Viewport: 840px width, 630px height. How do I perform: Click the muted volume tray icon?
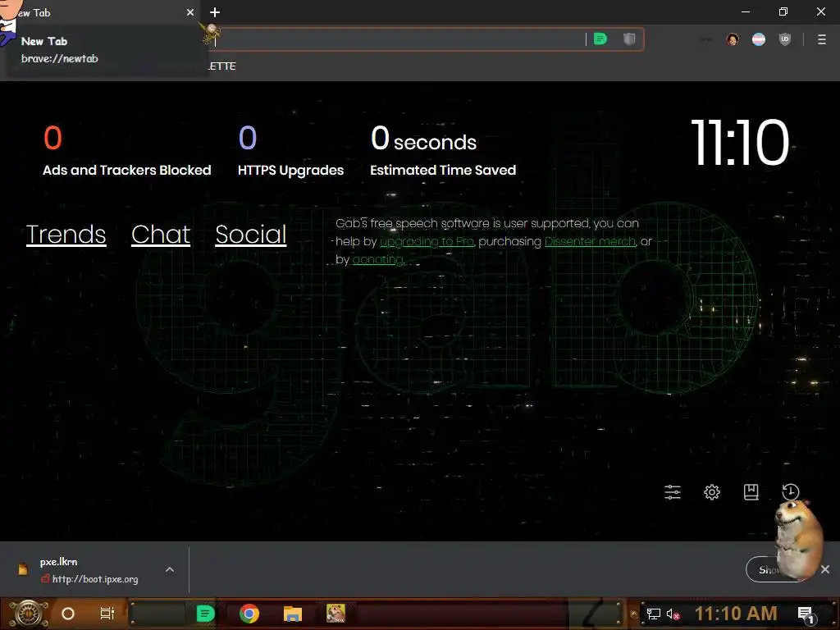click(x=673, y=614)
